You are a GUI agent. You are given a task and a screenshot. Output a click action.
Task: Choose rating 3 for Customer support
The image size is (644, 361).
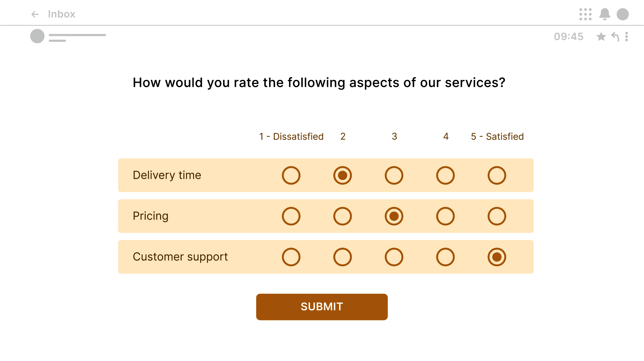tap(394, 257)
